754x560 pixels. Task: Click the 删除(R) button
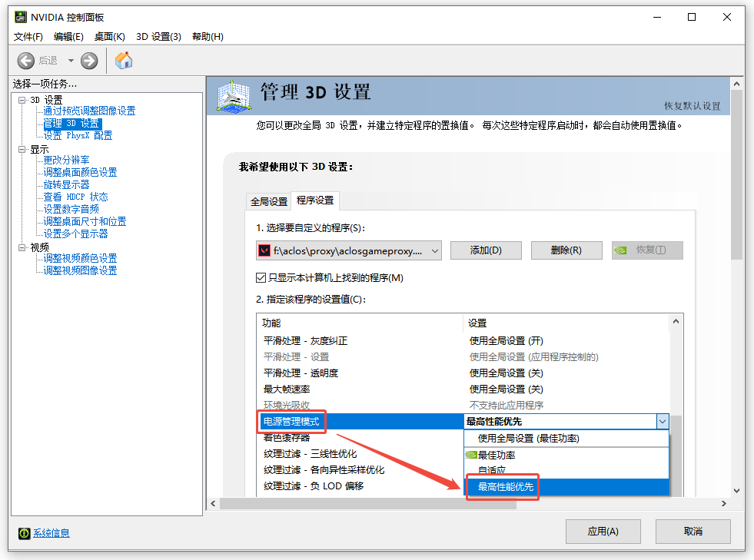click(566, 250)
